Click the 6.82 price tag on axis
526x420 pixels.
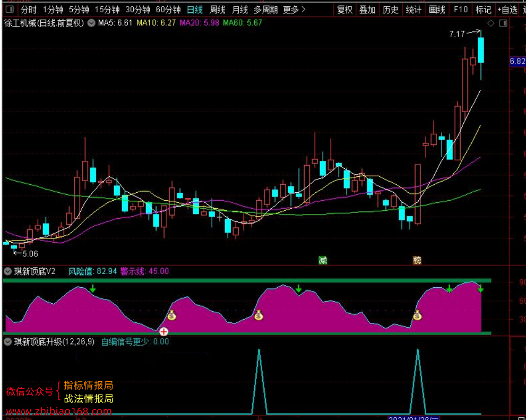[x=518, y=62]
